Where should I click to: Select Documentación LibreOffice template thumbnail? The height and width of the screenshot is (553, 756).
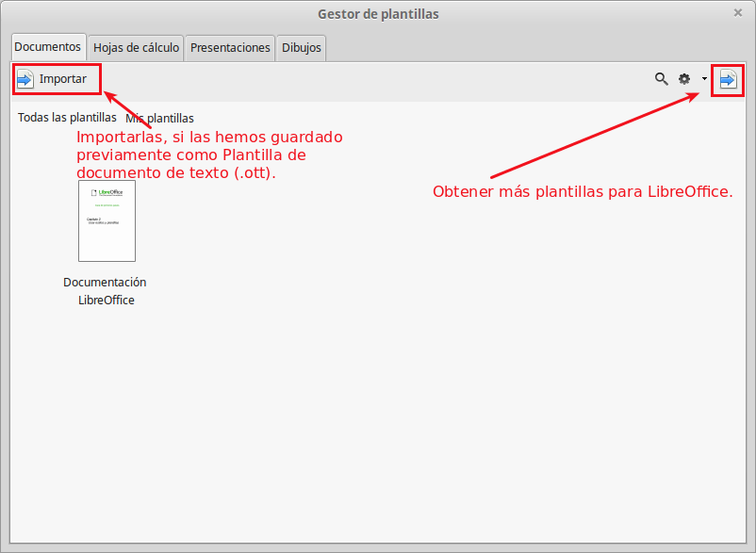click(x=107, y=221)
